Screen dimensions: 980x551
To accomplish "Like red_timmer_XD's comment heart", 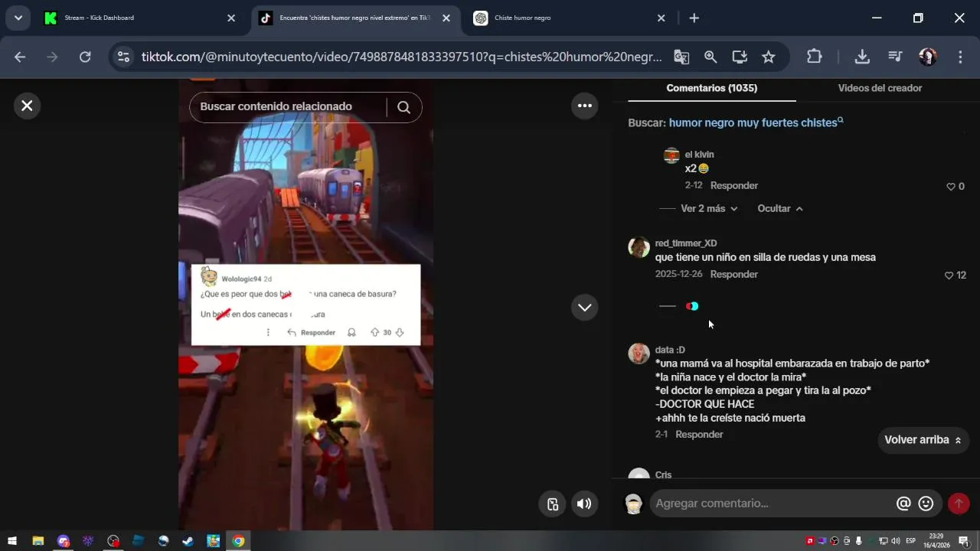I will point(949,275).
